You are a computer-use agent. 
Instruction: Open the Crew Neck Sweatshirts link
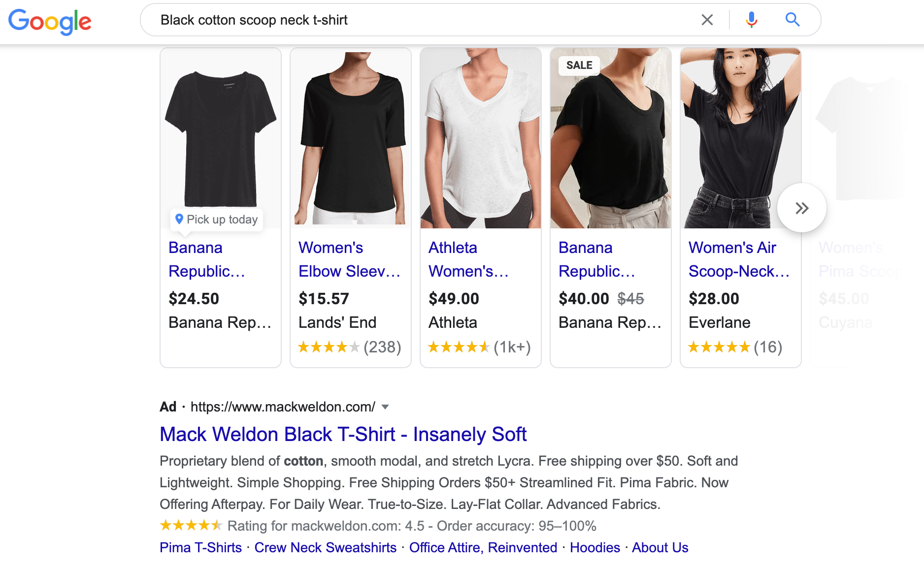click(326, 547)
